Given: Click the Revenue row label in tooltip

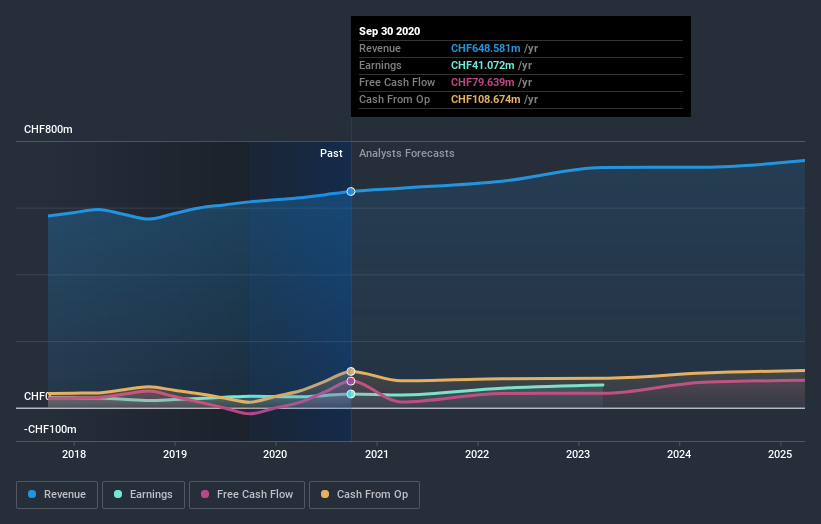Looking at the screenshot, I should [380, 48].
